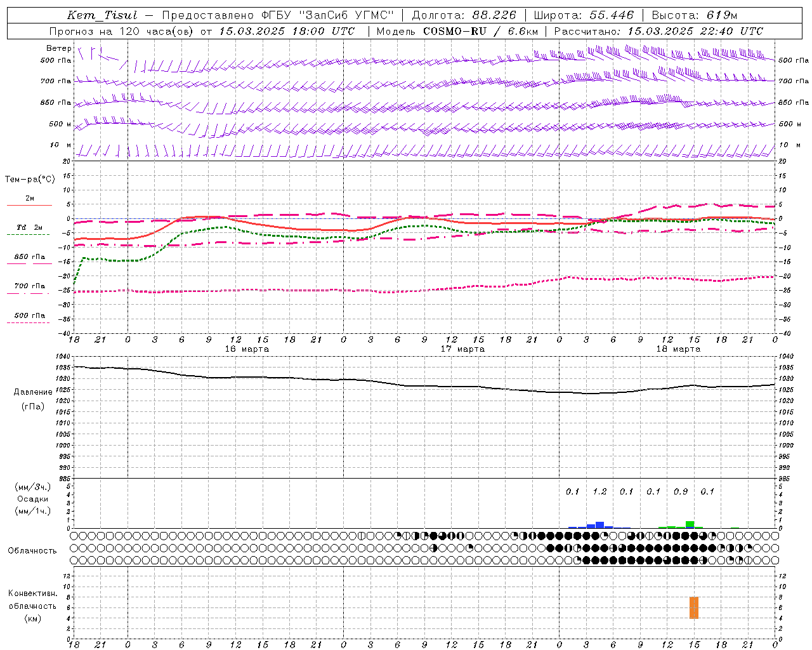812x650 pixels.
Task: Click the 500 гПа temperature legend entry
Action: 29,315
